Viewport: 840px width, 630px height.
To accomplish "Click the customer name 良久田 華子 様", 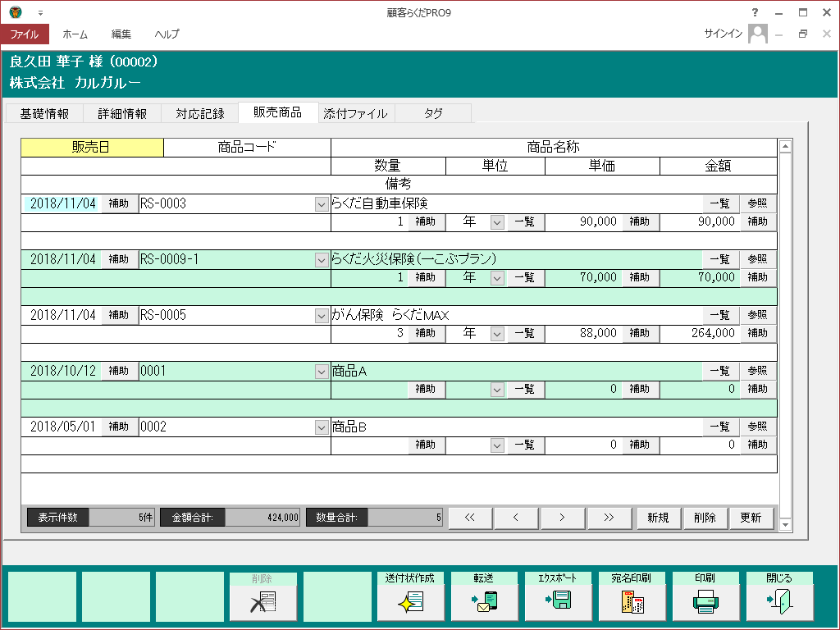I will point(57,62).
